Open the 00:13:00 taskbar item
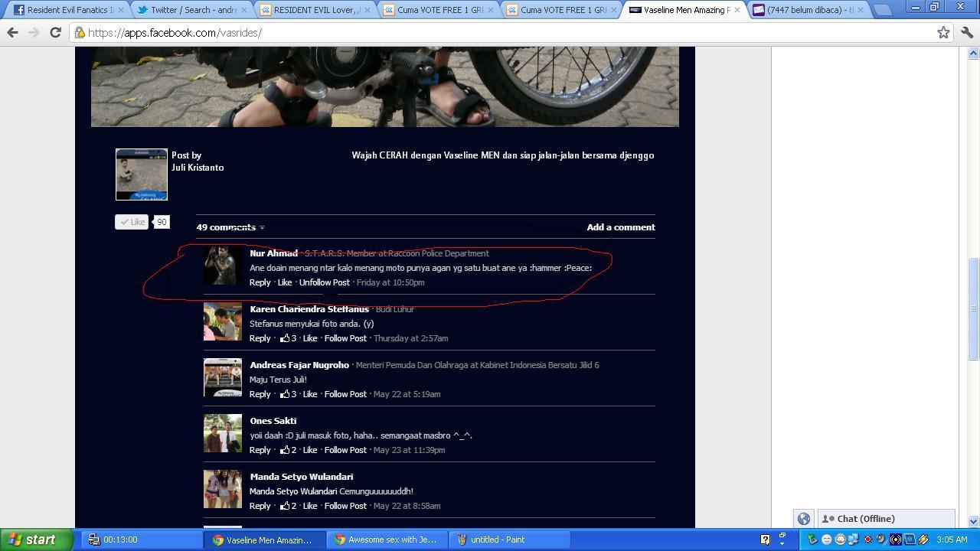The height and width of the screenshot is (551, 980). tap(143, 540)
